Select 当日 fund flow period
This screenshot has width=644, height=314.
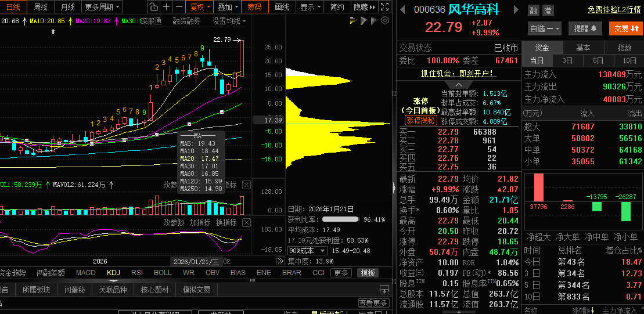537,61
